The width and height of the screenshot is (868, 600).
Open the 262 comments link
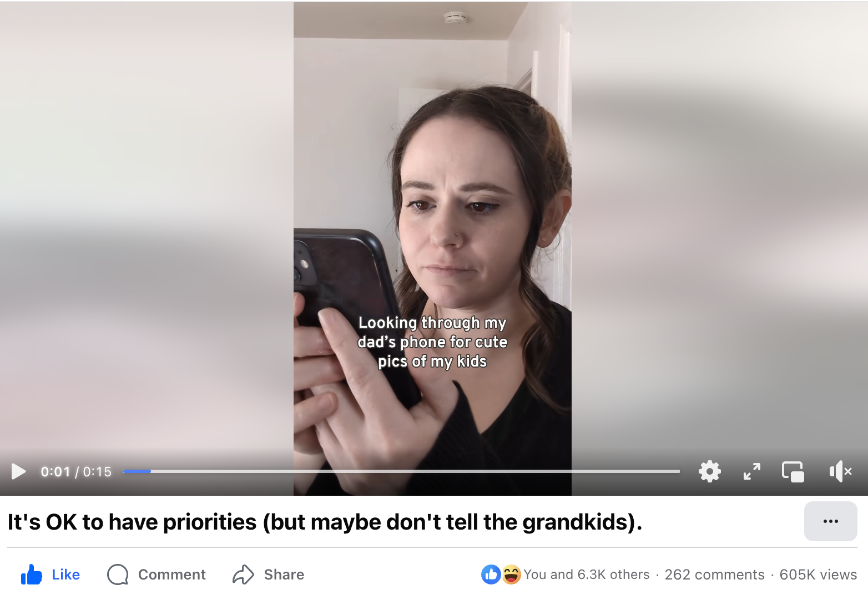714,574
